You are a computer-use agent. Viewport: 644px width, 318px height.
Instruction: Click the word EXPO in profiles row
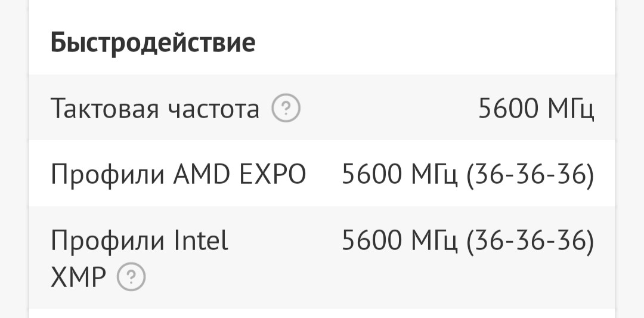(x=273, y=174)
